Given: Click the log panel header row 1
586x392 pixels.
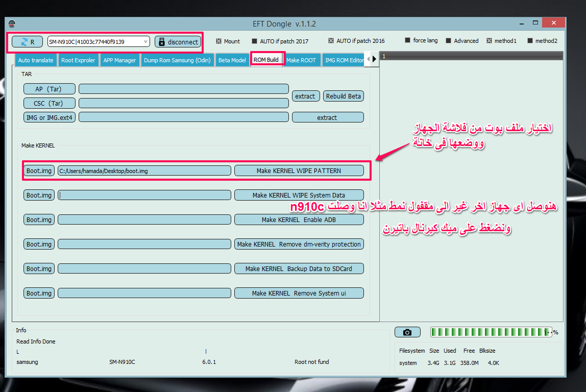Looking at the screenshot, I should [471, 56].
